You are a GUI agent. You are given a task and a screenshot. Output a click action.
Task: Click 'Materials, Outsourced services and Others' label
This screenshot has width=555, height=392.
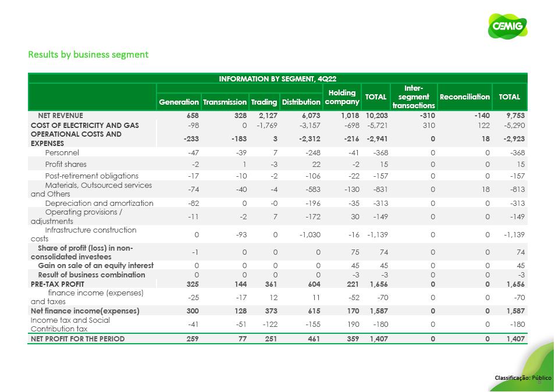tap(91, 190)
